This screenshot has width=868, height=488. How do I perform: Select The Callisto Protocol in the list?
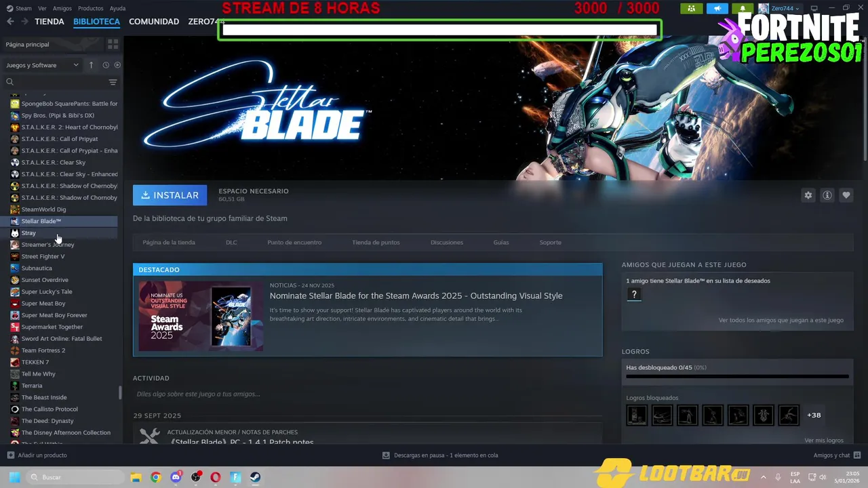tap(50, 409)
